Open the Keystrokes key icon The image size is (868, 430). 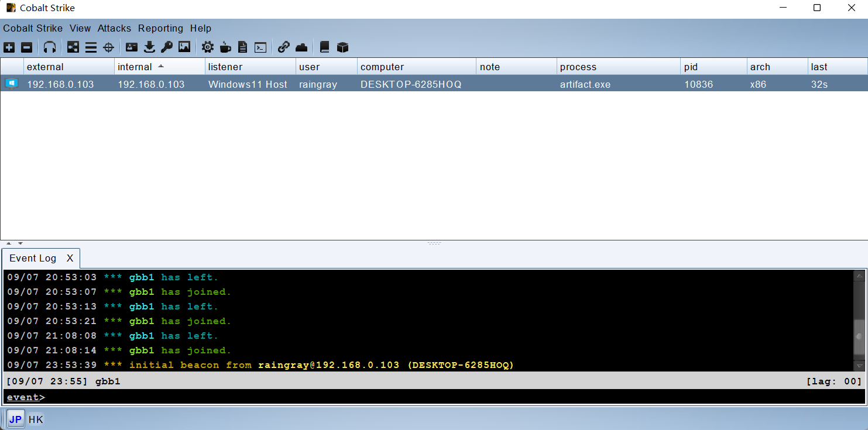pyautogui.click(x=167, y=47)
